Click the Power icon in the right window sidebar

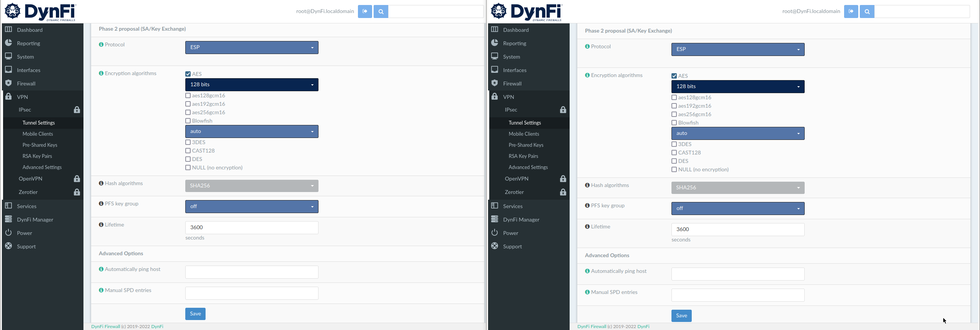pyautogui.click(x=495, y=233)
